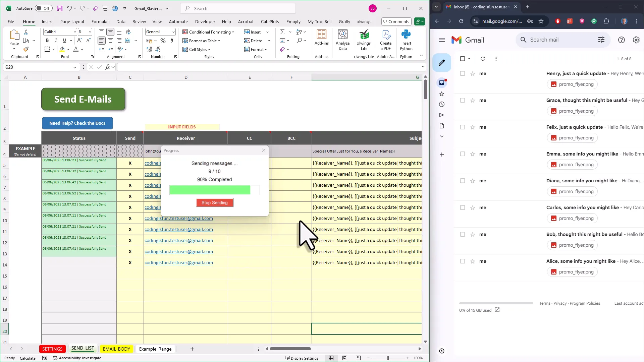The width and height of the screenshot is (644, 362).
Task: Toggle AutoSave off switch
Action: [44, 8]
